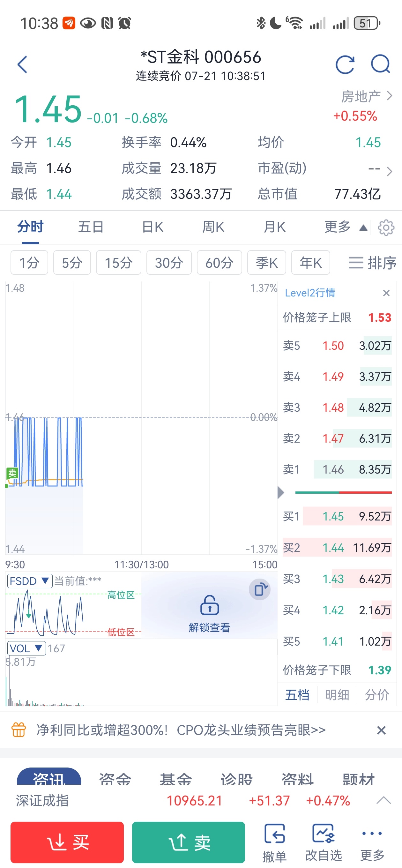Select the 季K period button

[266, 263]
